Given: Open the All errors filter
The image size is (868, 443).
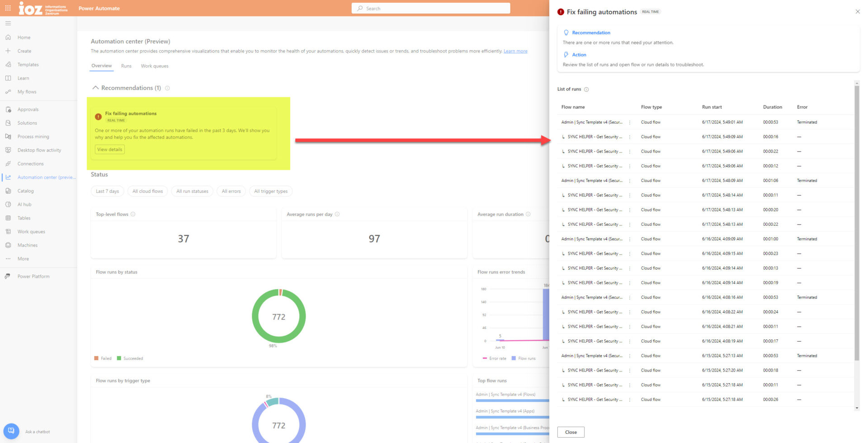Looking at the screenshot, I should [231, 191].
